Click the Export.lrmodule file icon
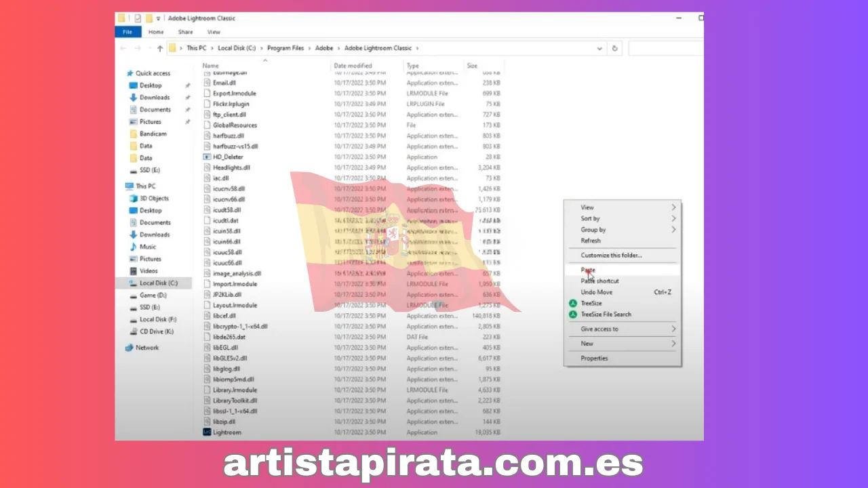Image resolution: width=868 pixels, height=488 pixels. click(207, 93)
